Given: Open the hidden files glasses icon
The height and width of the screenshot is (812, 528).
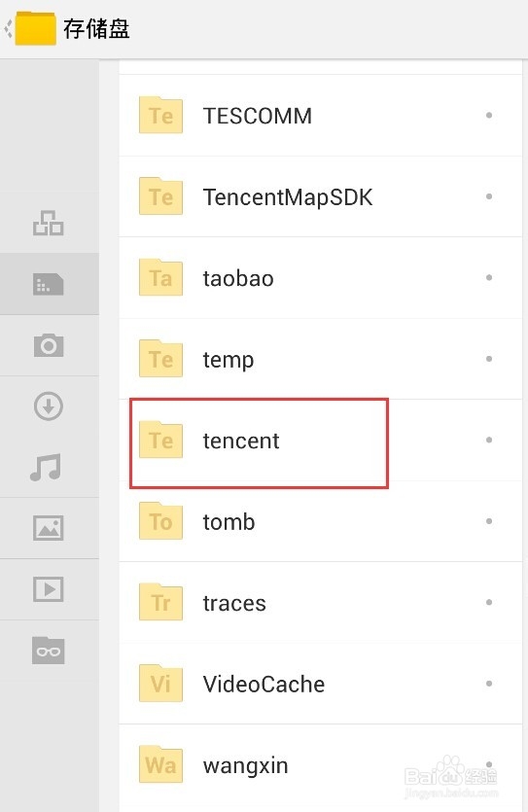Looking at the screenshot, I should (49, 650).
